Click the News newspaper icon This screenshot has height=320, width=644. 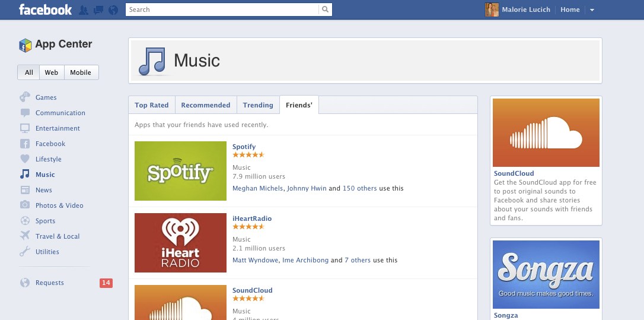[x=25, y=189]
